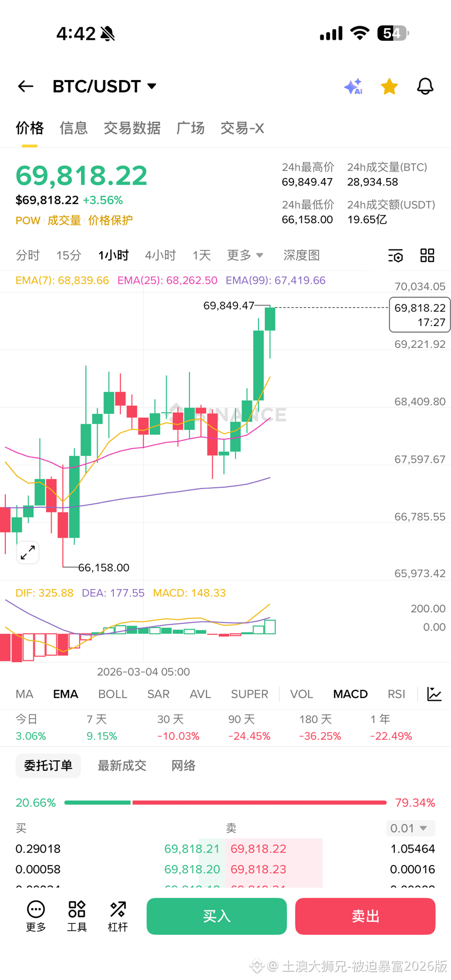This screenshot has width=451, height=980.
Task: Tap bid price 69,818.20
Action: (192, 869)
